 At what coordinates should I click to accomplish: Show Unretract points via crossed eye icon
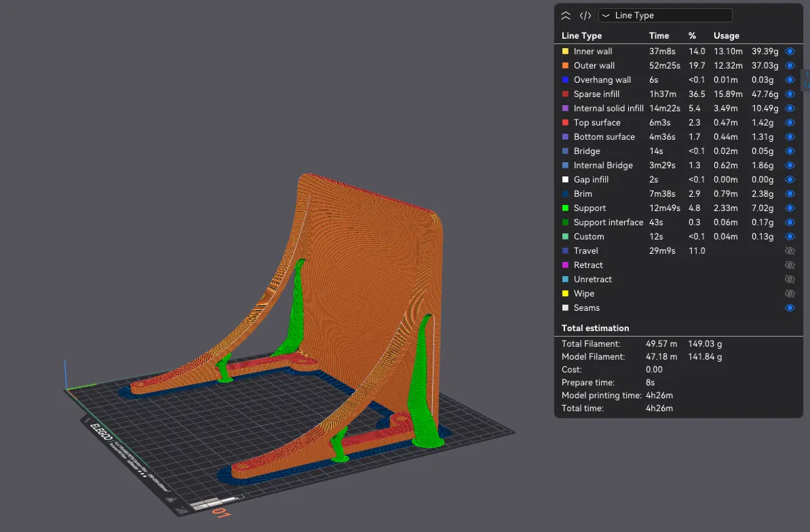(790, 279)
